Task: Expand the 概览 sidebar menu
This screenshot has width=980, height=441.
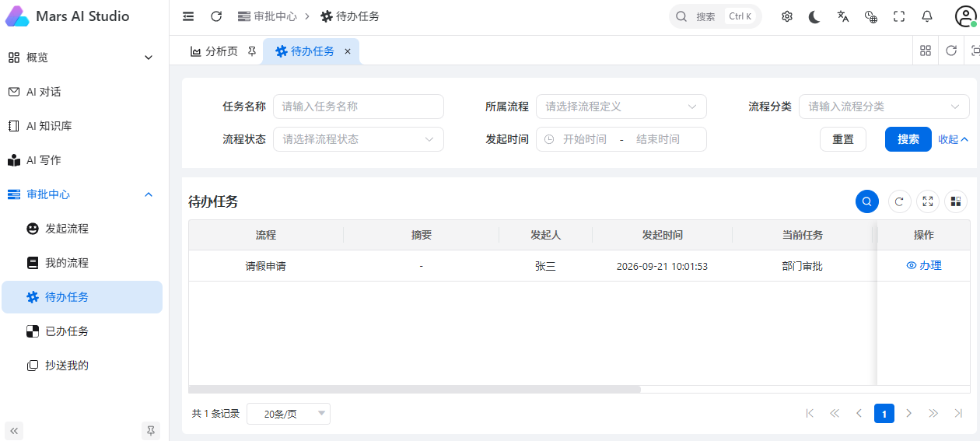Action: pos(81,58)
